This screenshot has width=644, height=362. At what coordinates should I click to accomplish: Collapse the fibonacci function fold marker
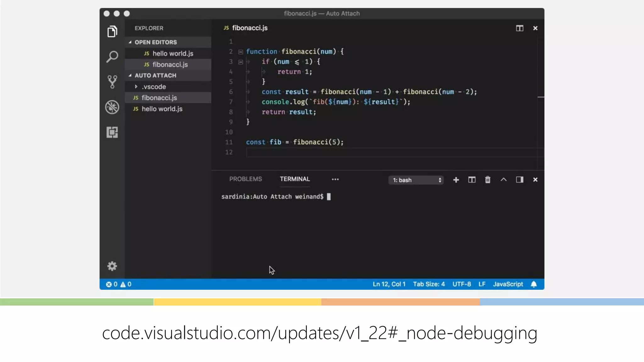coord(241,52)
